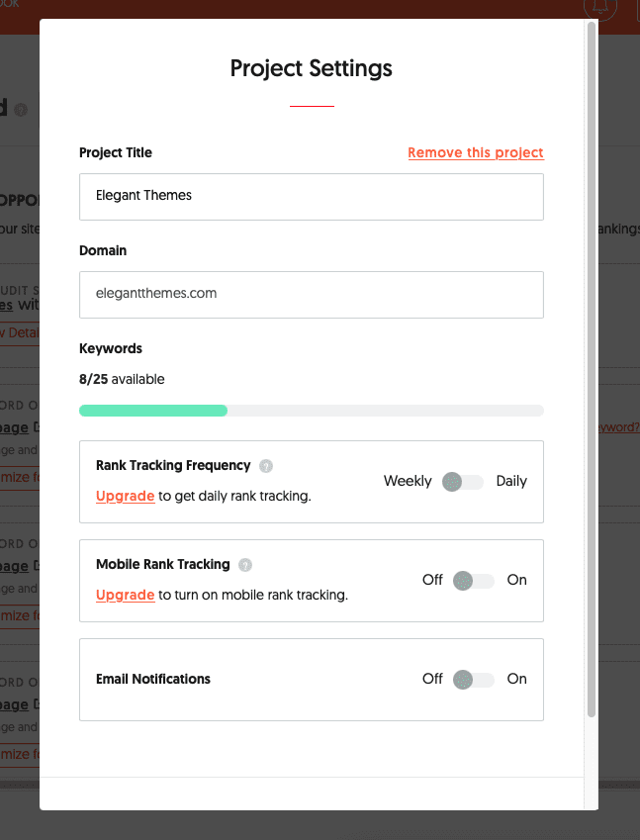Select the Domain input field
This screenshot has height=840, width=640.
click(x=311, y=295)
